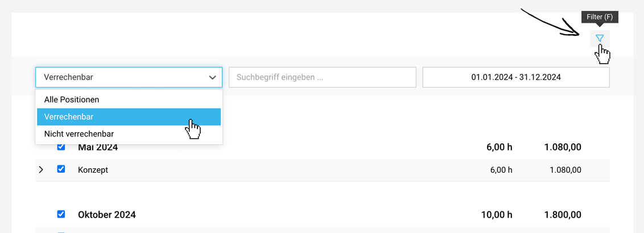Toggle the Konzept row checkbox
The height and width of the screenshot is (233, 644).
(x=61, y=169)
